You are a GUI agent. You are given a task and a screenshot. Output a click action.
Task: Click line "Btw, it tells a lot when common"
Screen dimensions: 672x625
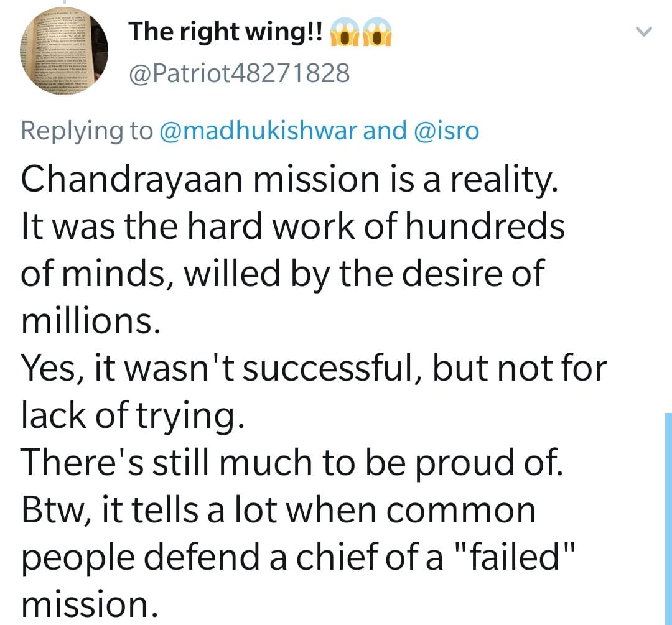click(278, 510)
